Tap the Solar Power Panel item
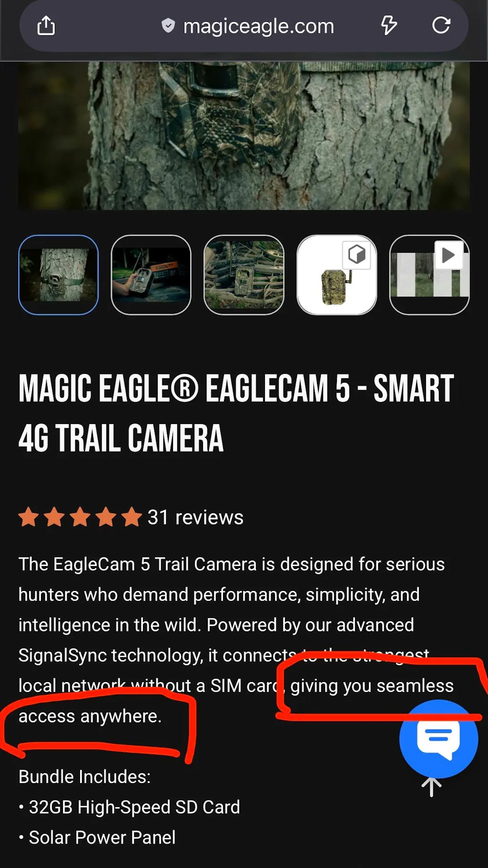 pyautogui.click(x=97, y=837)
